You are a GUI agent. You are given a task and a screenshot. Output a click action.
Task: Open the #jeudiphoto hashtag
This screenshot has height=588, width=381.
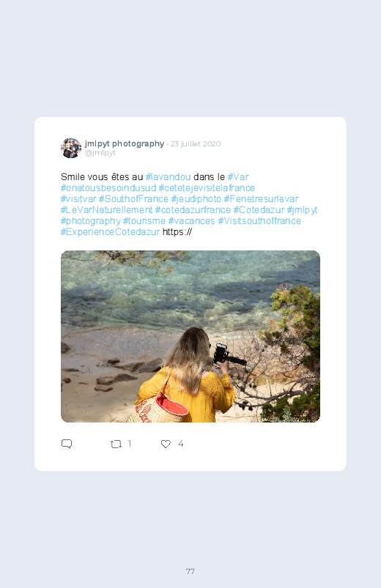[x=196, y=198]
